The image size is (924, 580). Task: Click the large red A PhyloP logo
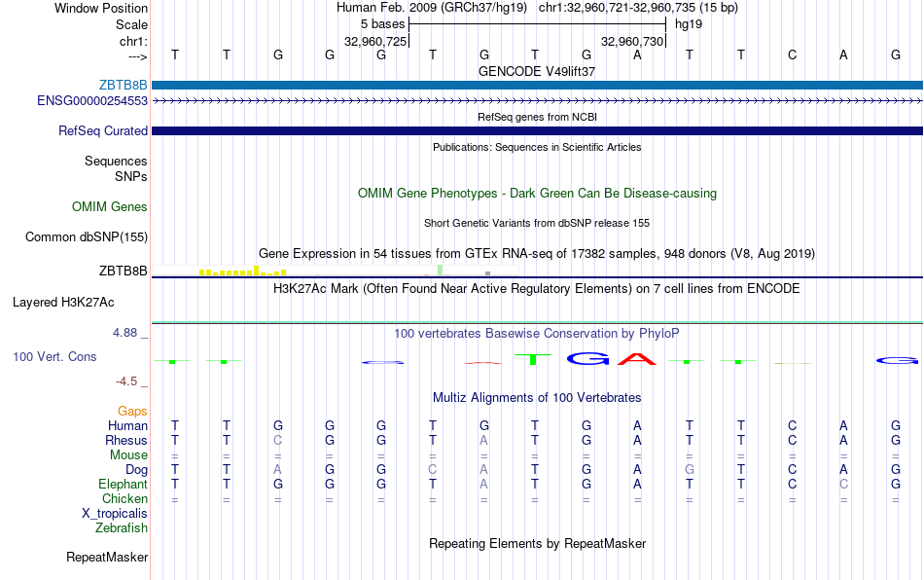[637, 358]
